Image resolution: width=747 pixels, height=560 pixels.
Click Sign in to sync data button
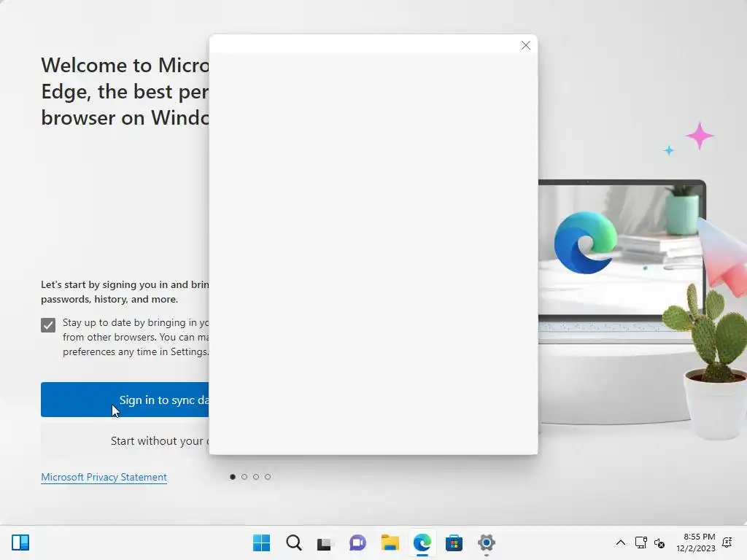(x=125, y=400)
